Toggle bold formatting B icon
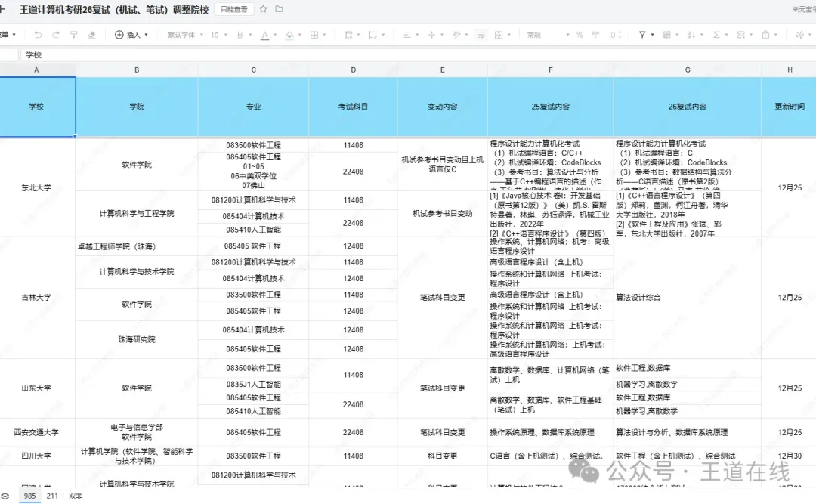 pos(240,35)
